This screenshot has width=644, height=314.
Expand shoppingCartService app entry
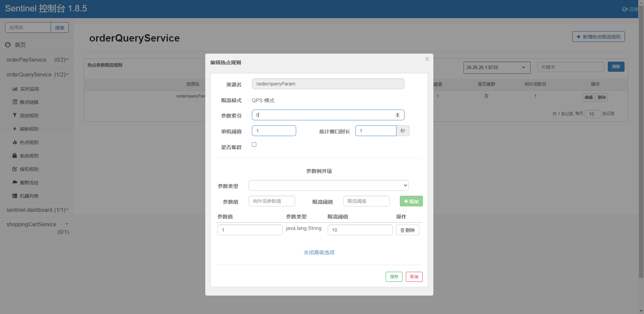[37, 228]
